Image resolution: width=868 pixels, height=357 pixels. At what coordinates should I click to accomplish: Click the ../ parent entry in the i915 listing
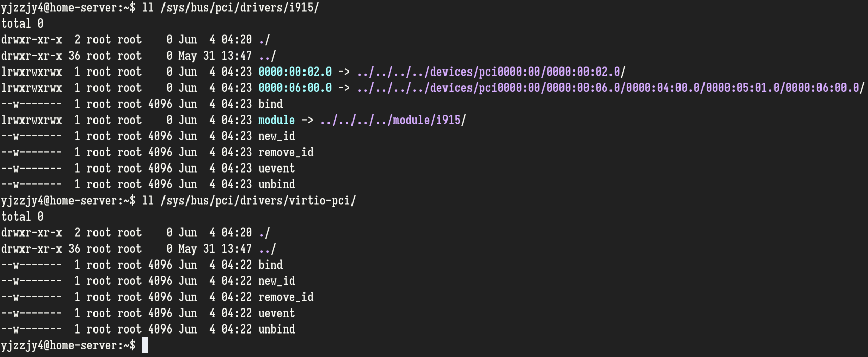(x=267, y=56)
